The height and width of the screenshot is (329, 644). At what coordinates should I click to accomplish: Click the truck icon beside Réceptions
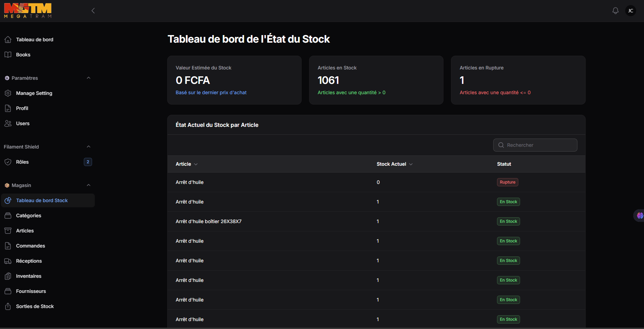8,261
